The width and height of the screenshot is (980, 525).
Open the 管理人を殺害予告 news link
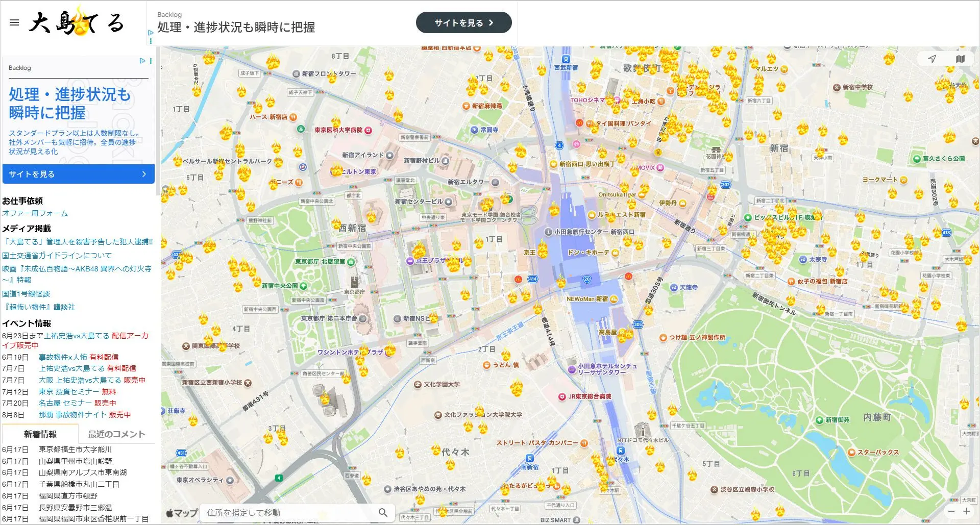tap(78, 241)
